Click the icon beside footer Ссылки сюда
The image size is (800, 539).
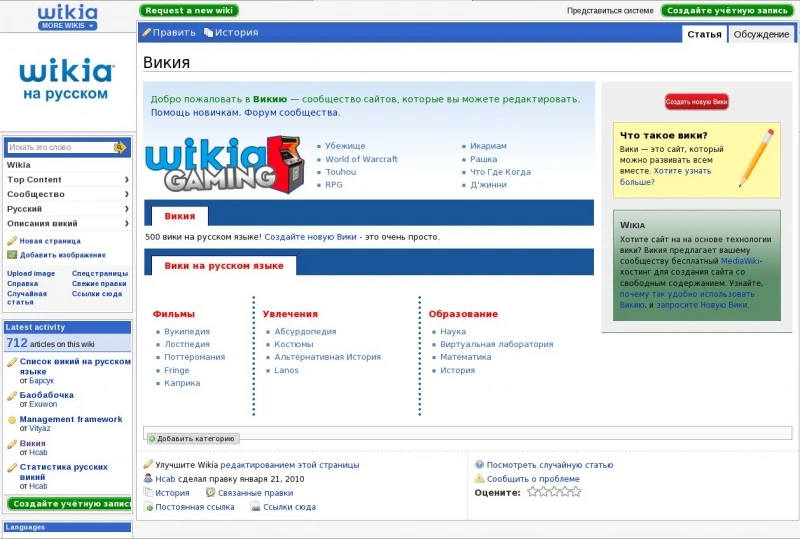(256, 507)
